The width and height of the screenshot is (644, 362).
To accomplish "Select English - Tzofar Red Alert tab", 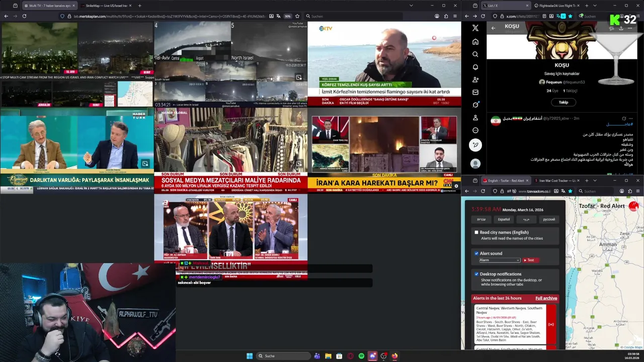I will pyautogui.click(x=506, y=180).
